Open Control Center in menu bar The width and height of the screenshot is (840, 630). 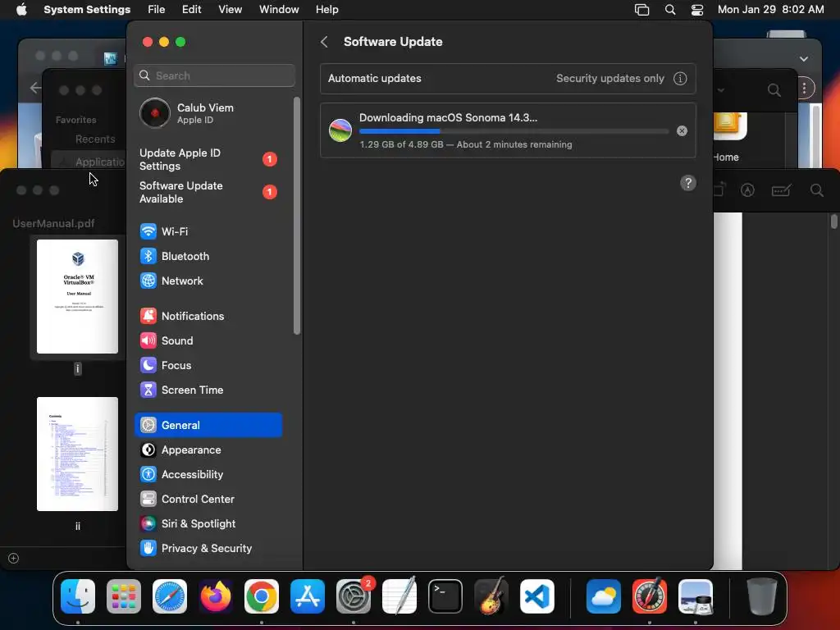tap(697, 10)
